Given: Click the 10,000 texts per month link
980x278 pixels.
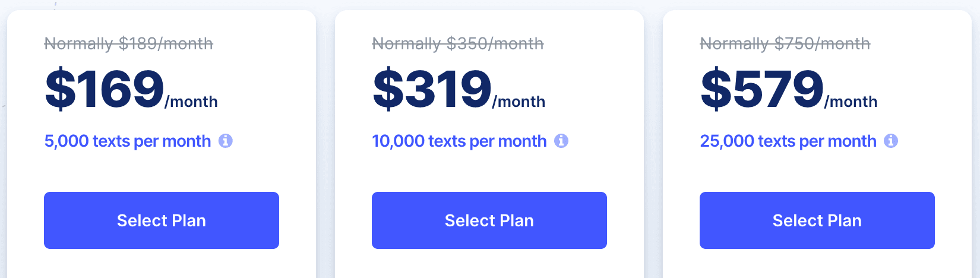Looking at the screenshot, I should [x=459, y=141].
